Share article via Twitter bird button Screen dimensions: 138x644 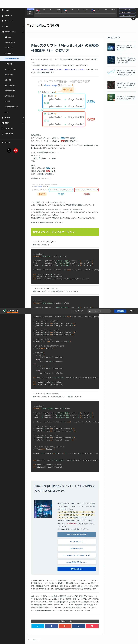tap(38, 626)
